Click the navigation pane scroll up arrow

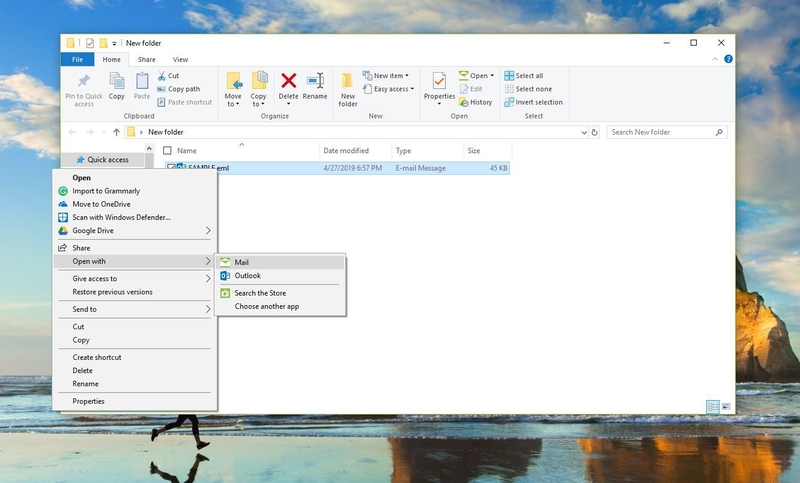pos(149,148)
